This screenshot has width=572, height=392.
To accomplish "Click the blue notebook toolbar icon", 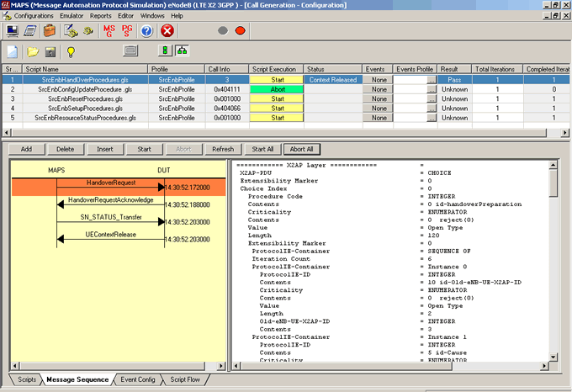I will tap(30, 31).
